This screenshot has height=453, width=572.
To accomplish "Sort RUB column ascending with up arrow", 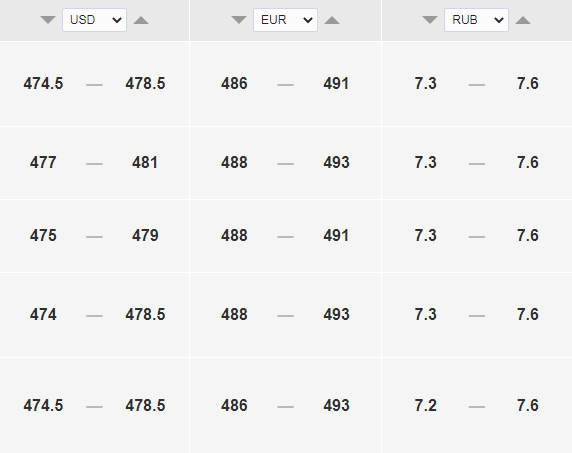I will (523, 20).
